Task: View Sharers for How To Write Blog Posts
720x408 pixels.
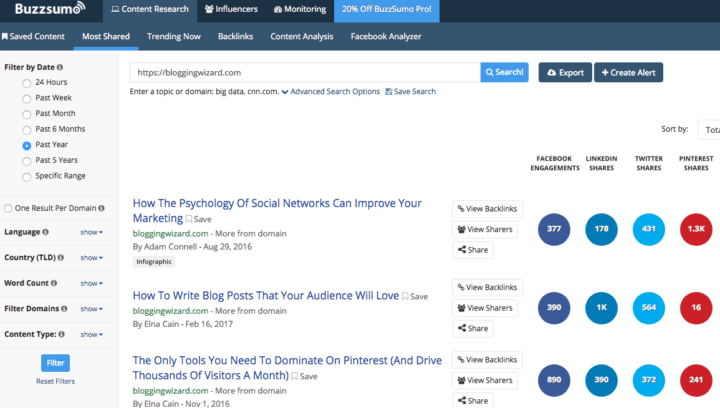Action: 485,308
